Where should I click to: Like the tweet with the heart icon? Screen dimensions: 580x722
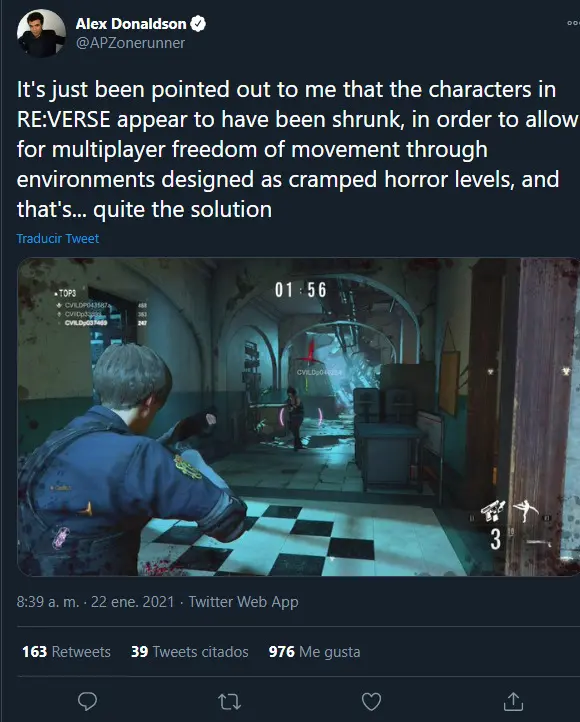(371, 702)
